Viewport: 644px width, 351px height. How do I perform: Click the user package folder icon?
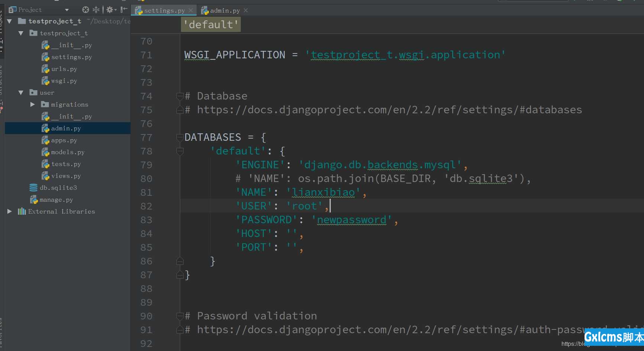33,92
